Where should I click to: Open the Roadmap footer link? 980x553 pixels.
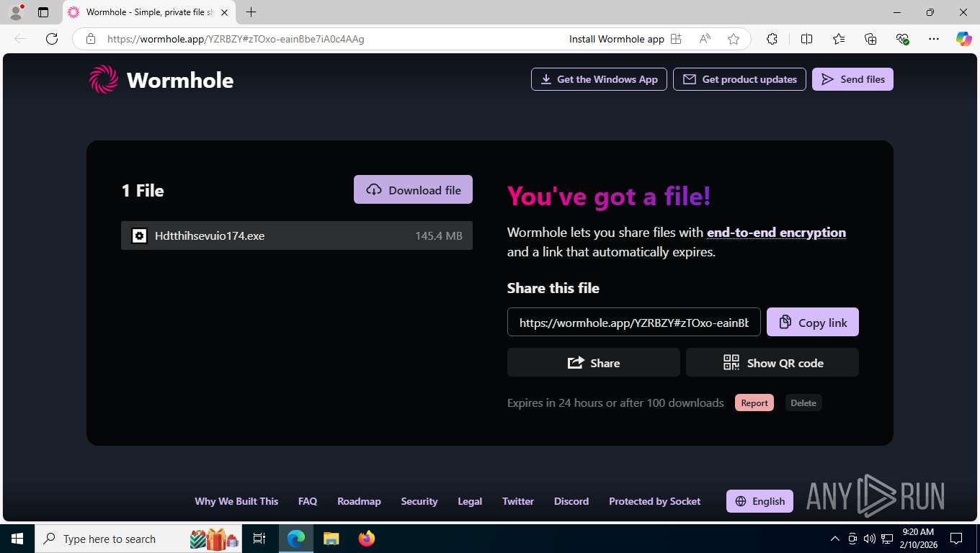(x=359, y=501)
